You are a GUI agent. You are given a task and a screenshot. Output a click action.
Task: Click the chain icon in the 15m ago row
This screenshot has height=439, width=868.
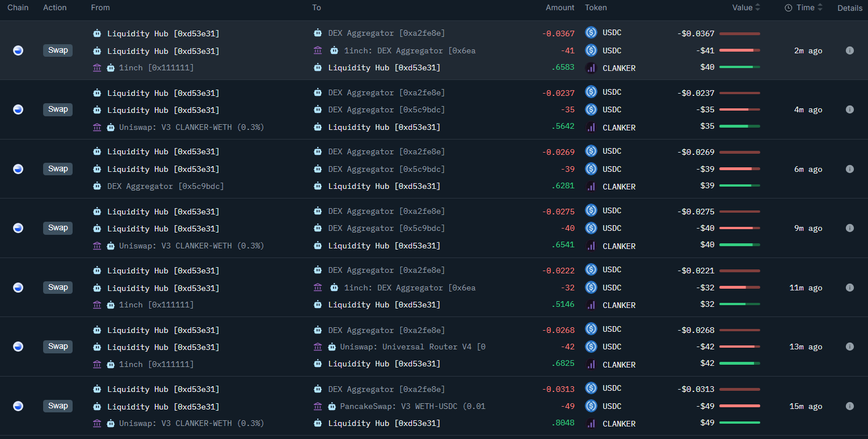[x=18, y=406]
